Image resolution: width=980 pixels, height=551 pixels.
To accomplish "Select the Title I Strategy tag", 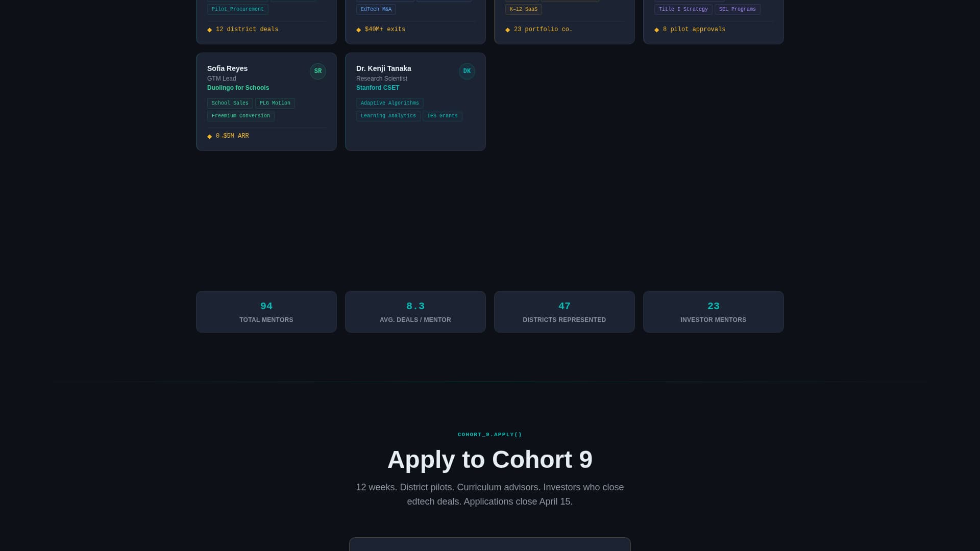I will (683, 9).
